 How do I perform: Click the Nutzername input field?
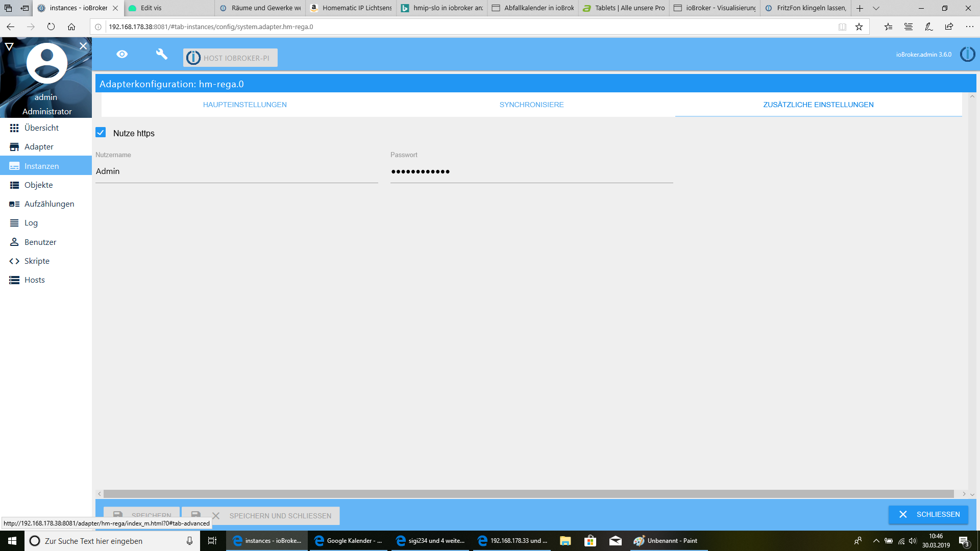(x=236, y=171)
